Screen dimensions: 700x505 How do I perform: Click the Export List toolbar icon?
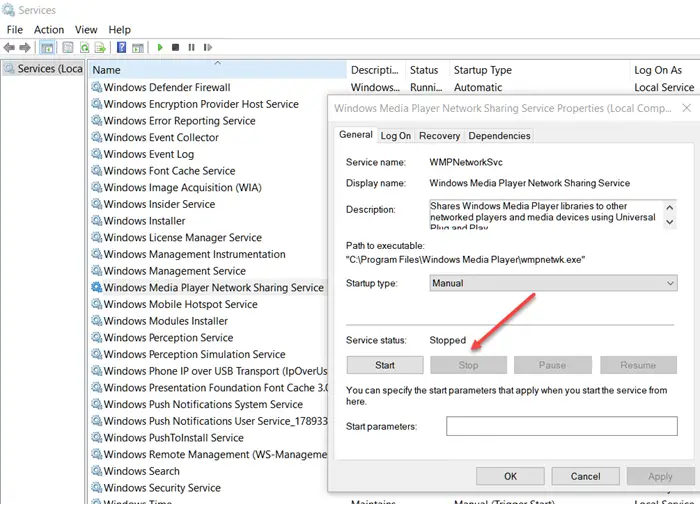tap(100, 47)
